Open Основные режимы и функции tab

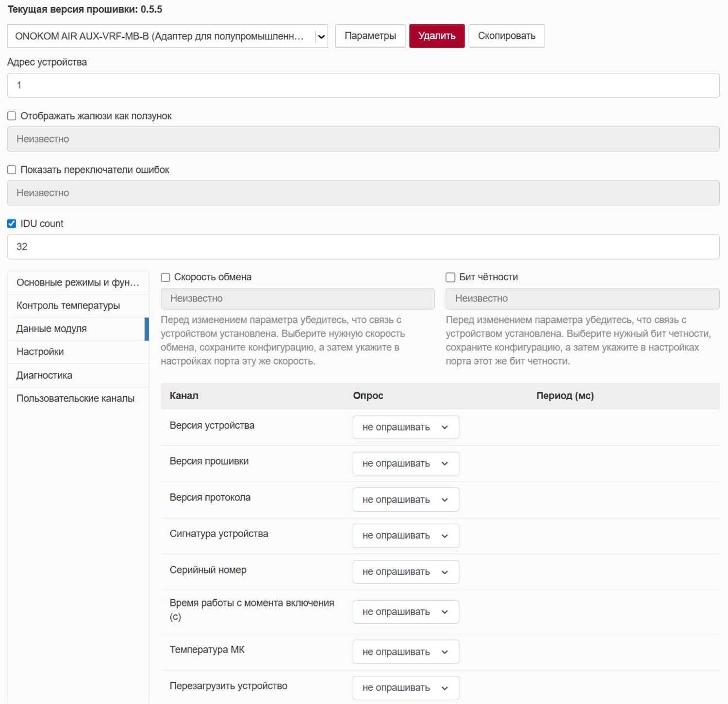[78, 283]
